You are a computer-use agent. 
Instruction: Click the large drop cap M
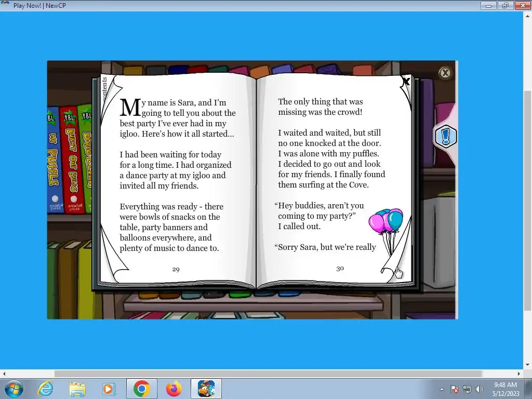coord(130,108)
